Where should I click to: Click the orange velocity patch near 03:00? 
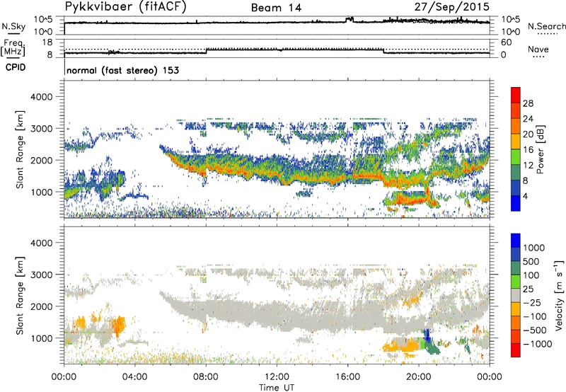coord(118,325)
